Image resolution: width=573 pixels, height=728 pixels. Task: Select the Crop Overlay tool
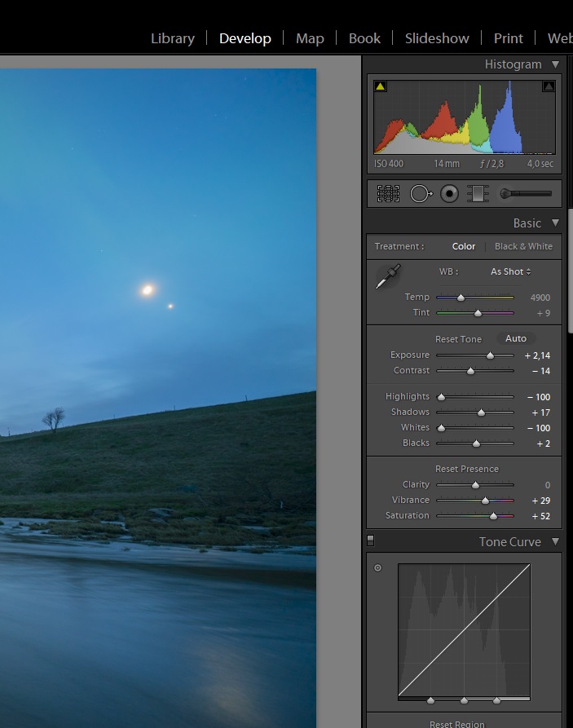coord(388,193)
